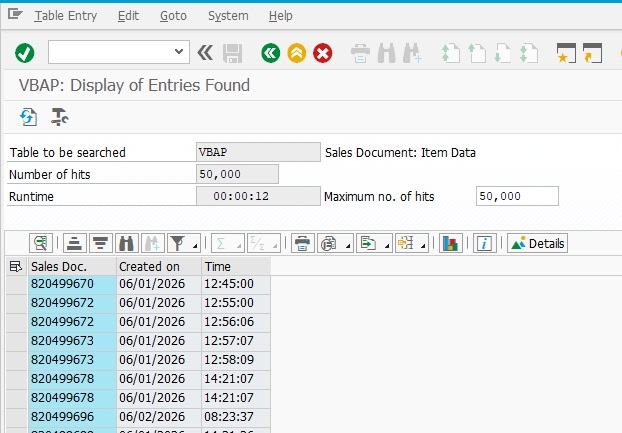The width and height of the screenshot is (622, 433).
Task: Click the Next Page icon
Action: (x=503, y=53)
